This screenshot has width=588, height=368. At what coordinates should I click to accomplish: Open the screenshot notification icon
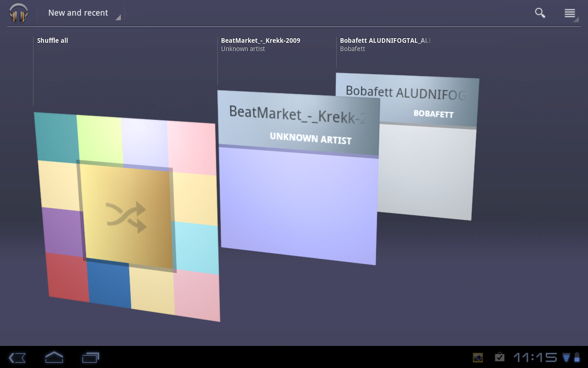478,357
